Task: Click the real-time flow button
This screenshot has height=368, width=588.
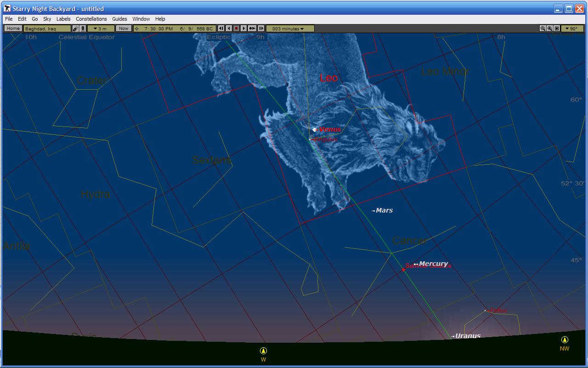Action: click(252, 29)
